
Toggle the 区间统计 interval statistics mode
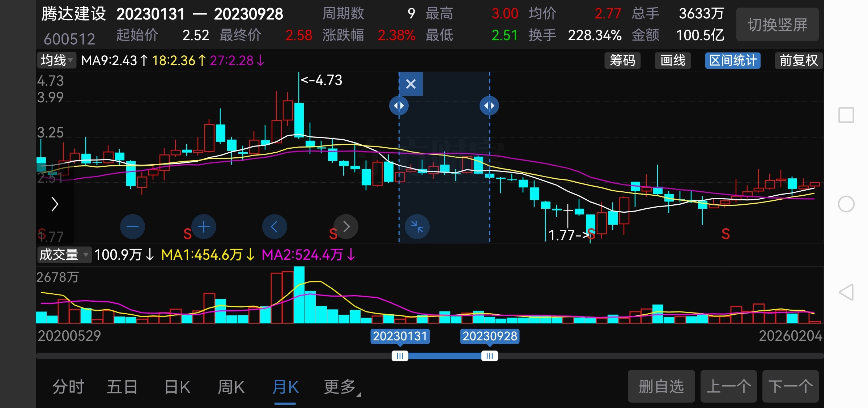coord(733,60)
